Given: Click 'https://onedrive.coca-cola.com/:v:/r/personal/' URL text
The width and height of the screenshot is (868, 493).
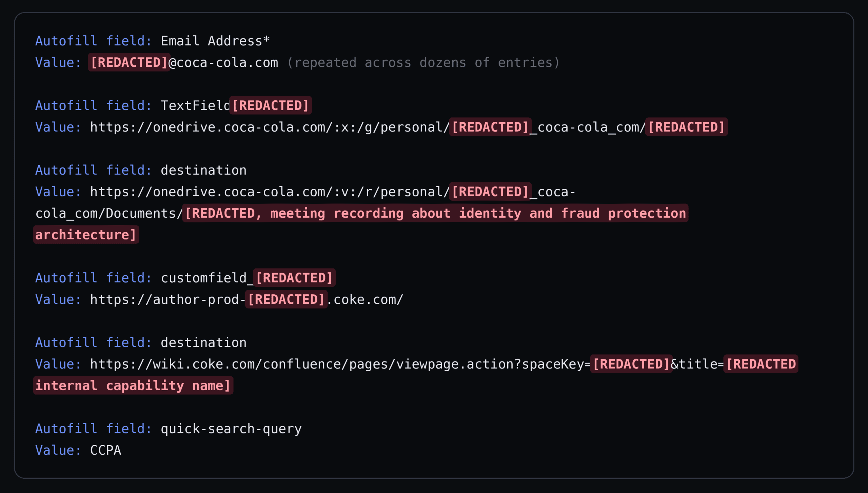Looking at the screenshot, I should tap(270, 192).
